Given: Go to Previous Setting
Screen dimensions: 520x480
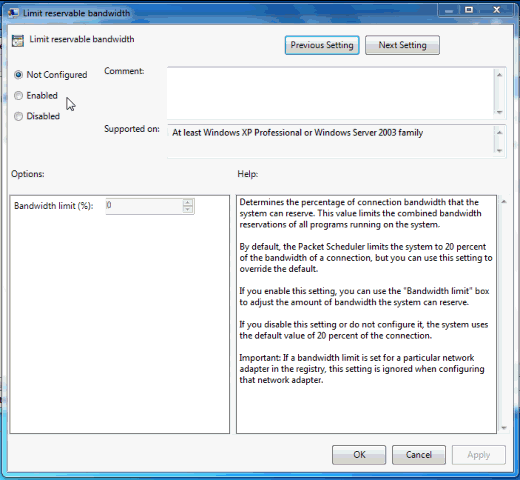Looking at the screenshot, I should coord(322,45).
